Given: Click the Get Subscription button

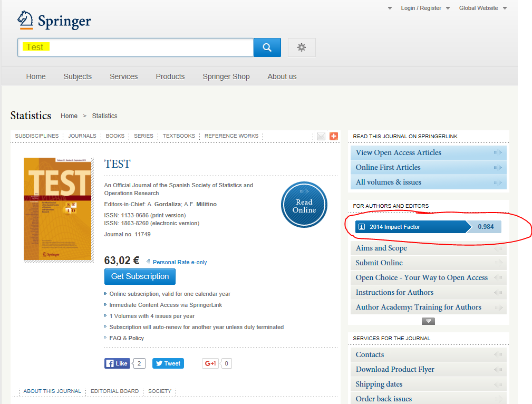Looking at the screenshot, I should [140, 277].
